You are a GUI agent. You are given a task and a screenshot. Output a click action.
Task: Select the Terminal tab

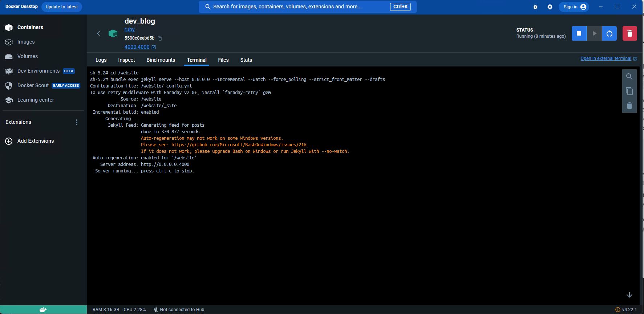(197, 60)
